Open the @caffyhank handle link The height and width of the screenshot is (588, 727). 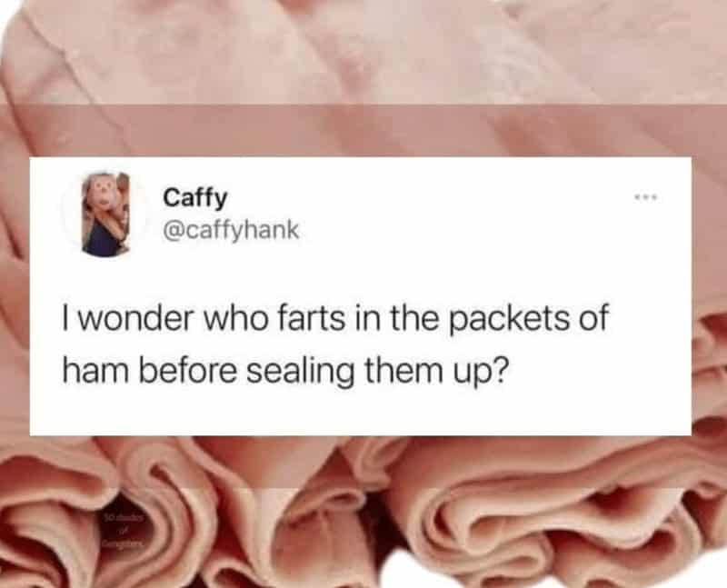tap(231, 230)
